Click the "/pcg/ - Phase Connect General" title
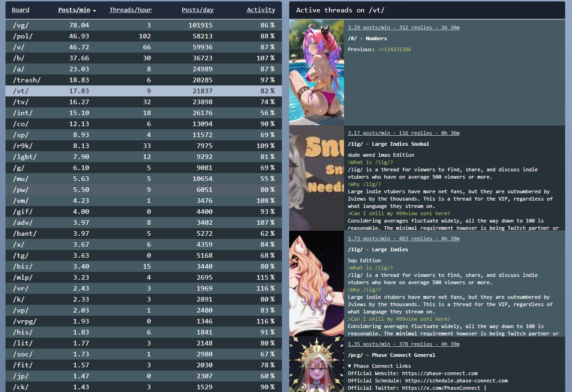The width and height of the screenshot is (572, 392). pyautogui.click(x=392, y=355)
